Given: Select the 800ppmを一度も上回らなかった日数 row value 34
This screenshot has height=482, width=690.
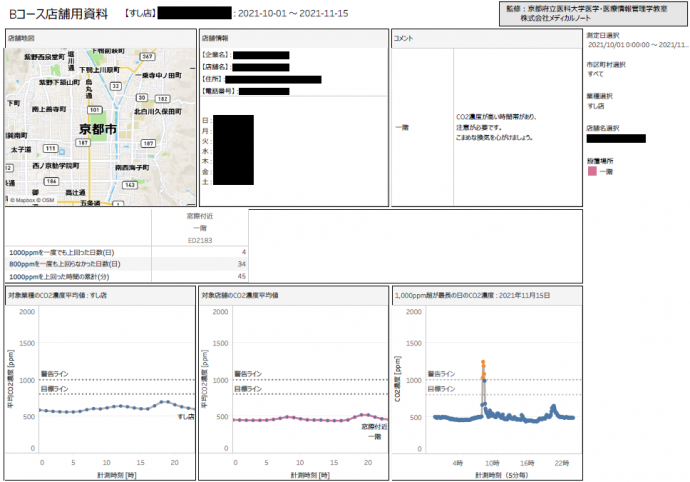Looking at the screenshot, I should click(x=242, y=264).
